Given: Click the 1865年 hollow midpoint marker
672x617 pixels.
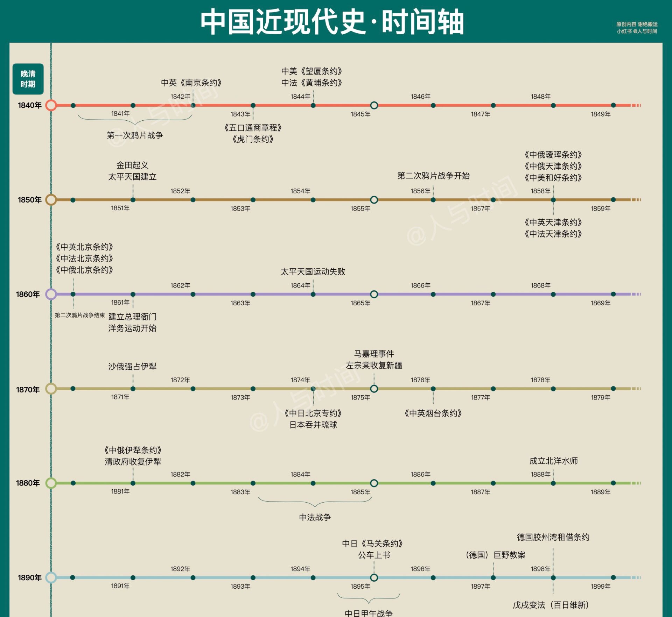Looking at the screenshot, I should [x=374, y=294].
